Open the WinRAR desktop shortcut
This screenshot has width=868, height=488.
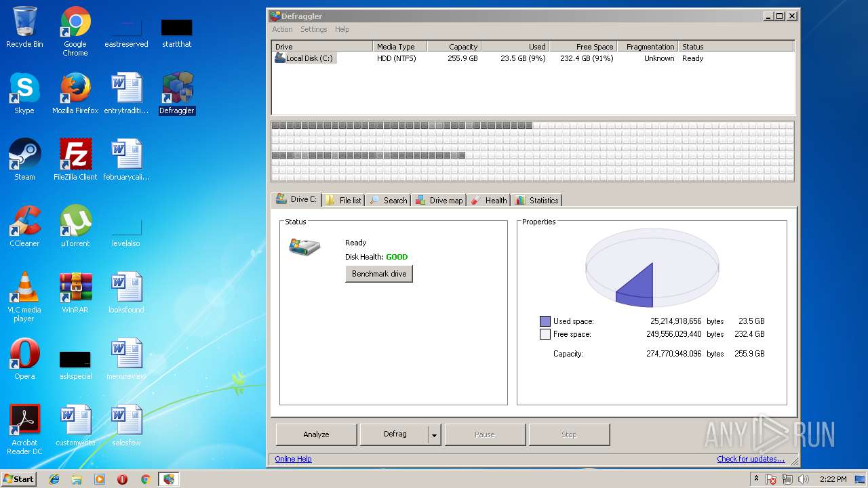(75, 293)
